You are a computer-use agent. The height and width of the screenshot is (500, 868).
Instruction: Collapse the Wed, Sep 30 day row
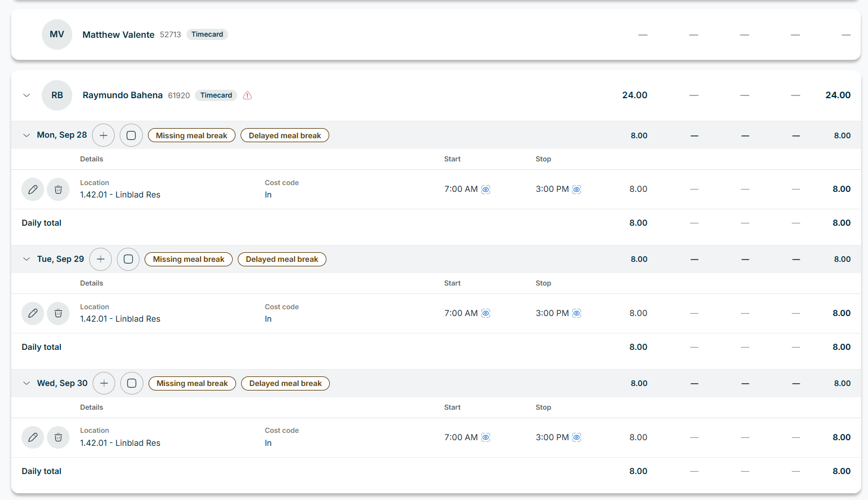click(x=27, y=383)
